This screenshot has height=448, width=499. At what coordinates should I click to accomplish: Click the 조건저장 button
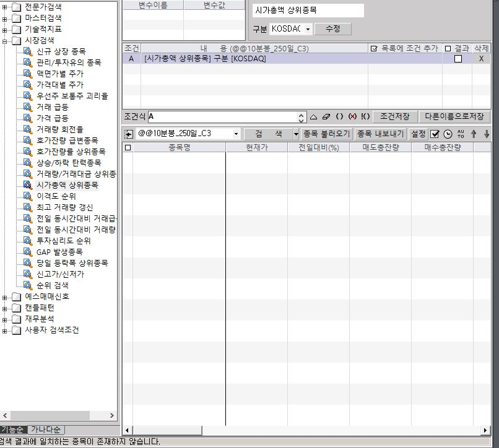394,116
